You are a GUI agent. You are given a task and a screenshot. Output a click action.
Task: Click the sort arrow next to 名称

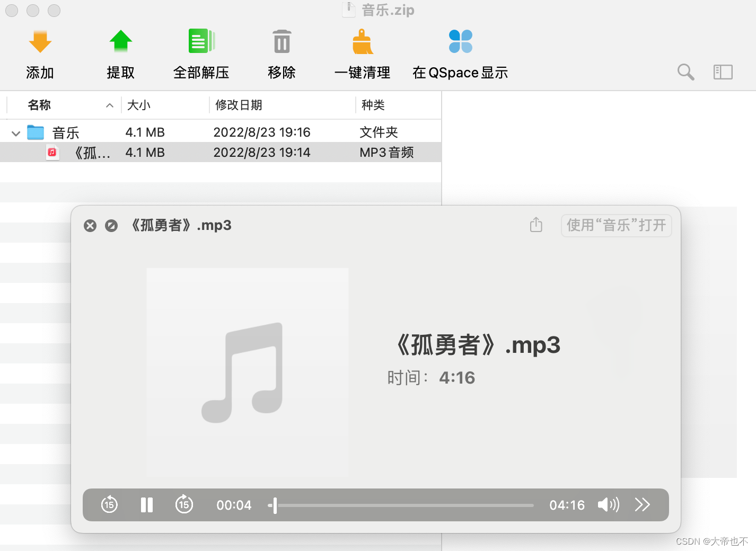click(110, 105)
